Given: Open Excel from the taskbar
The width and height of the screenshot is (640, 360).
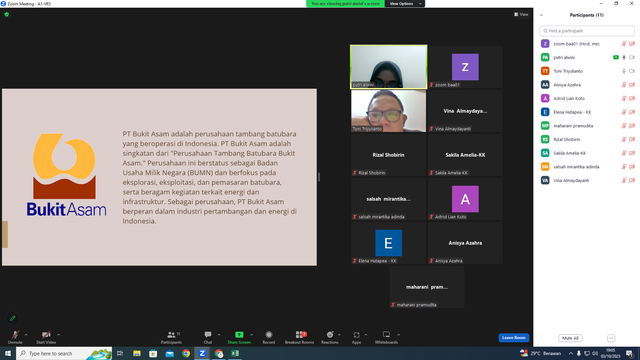Looking at the screenshot, I should [235, 353].
